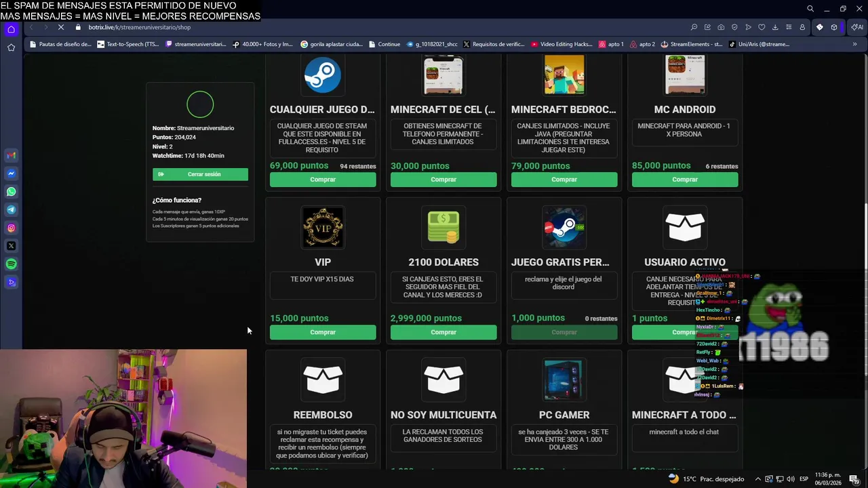
Task: Click the Steam logo product image
Action: click(x=323, y=75)
